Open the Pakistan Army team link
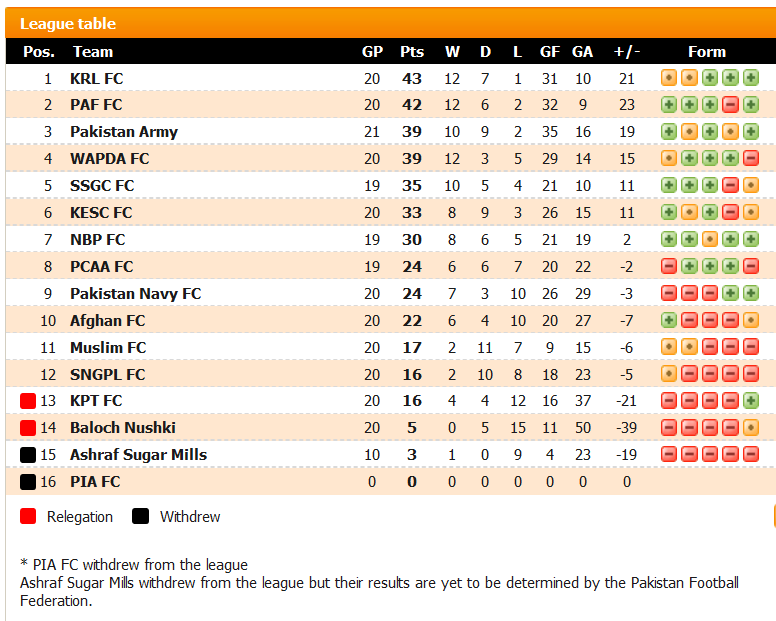776x621 pixels. (x=124, y=132)
